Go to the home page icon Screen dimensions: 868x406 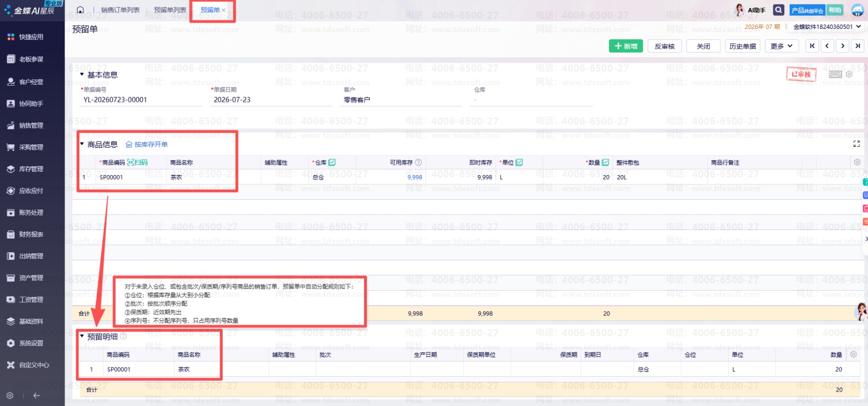point(80,10)
